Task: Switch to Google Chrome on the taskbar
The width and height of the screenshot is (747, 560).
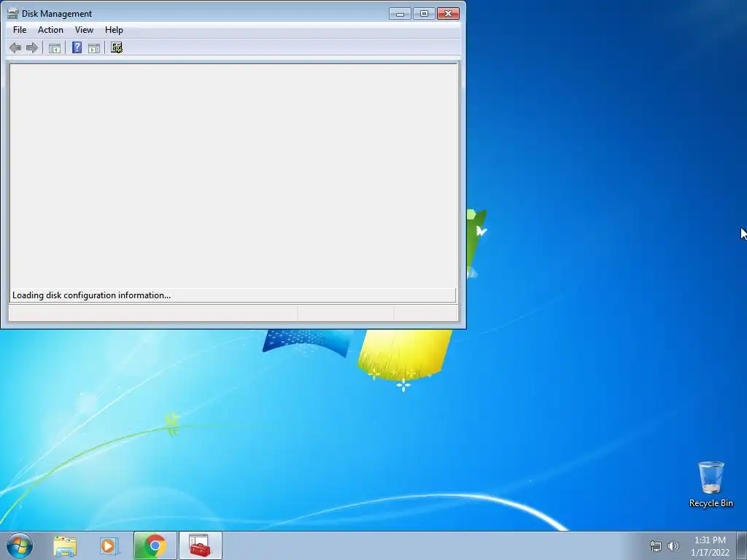Action: pyautogui.click(x=155, y=545)
